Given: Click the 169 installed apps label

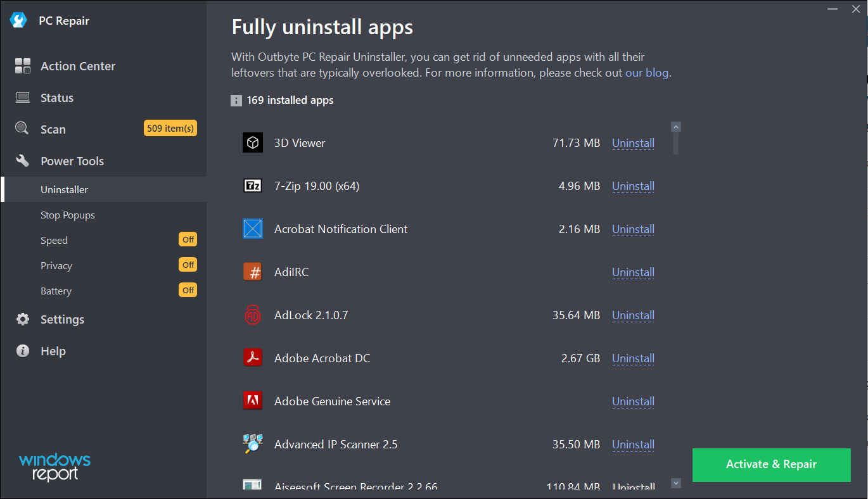Looking at the screenshot, I should (x=290, y=101).
